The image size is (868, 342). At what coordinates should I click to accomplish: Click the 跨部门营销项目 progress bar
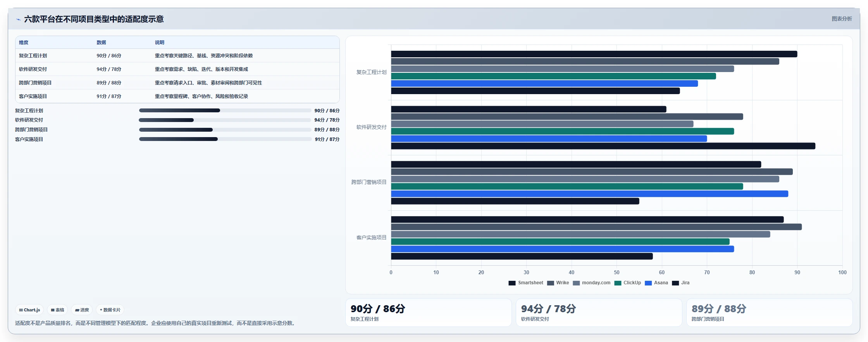coord(225,130)
